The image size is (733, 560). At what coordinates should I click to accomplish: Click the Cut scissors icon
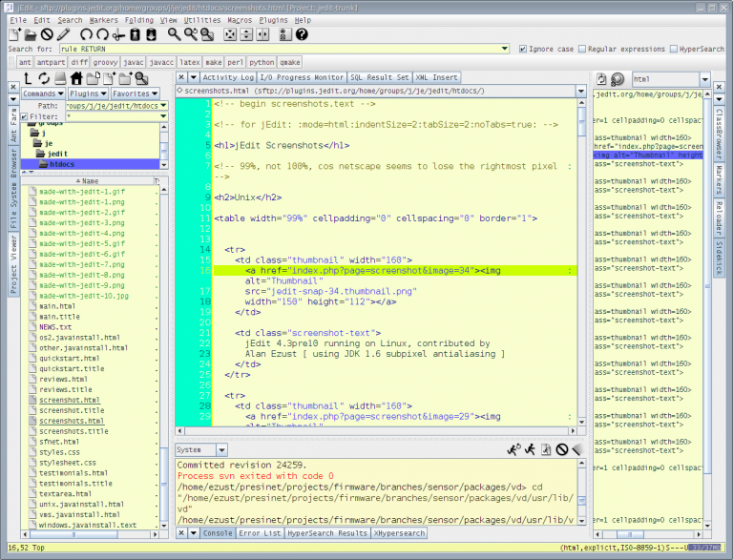coord(118,34)
